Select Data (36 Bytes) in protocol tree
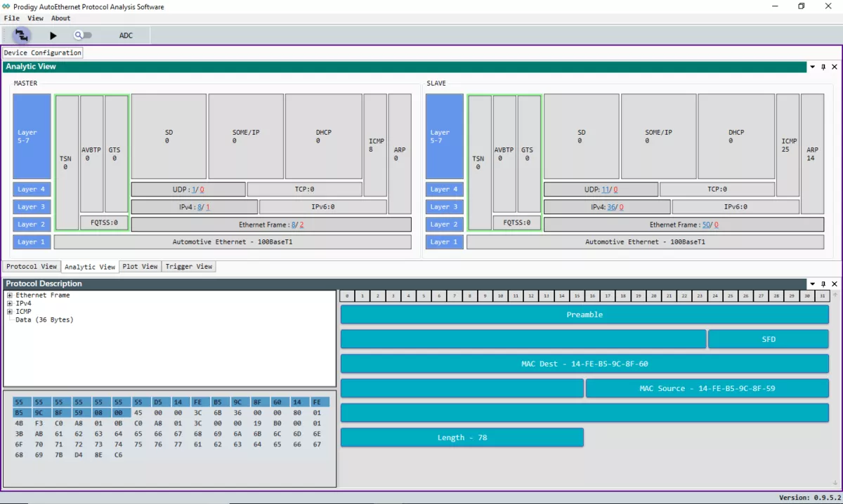 [x=44, y=320]
